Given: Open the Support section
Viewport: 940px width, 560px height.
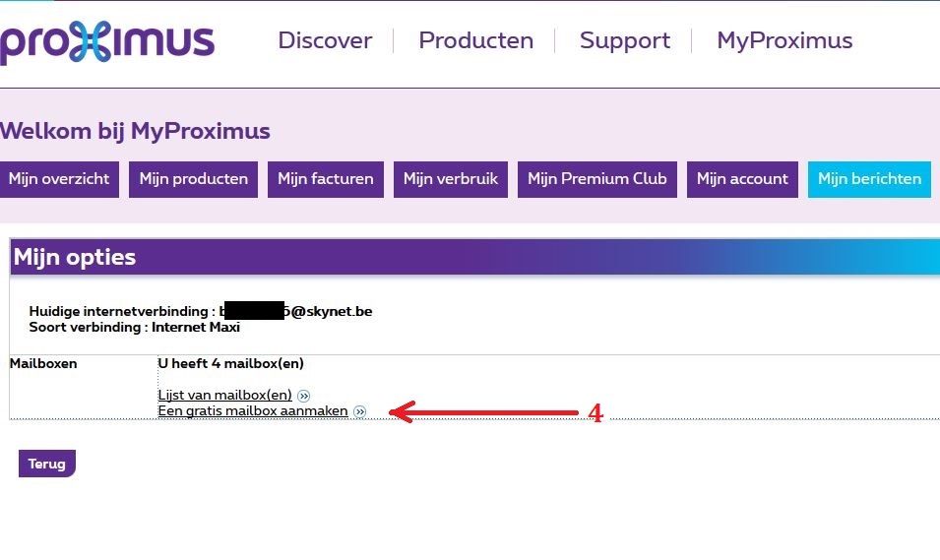Looking at the screenshot, I should click(x=624, y=41).
